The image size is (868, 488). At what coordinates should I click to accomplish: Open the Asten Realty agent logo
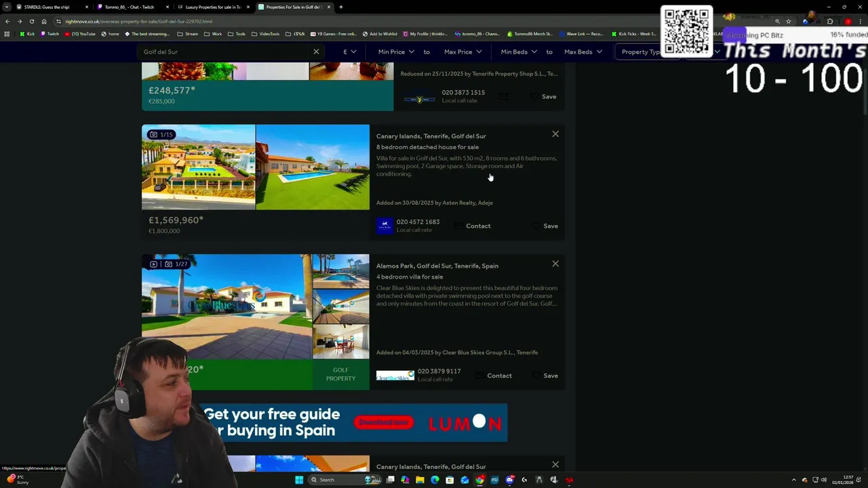(384, 226)
